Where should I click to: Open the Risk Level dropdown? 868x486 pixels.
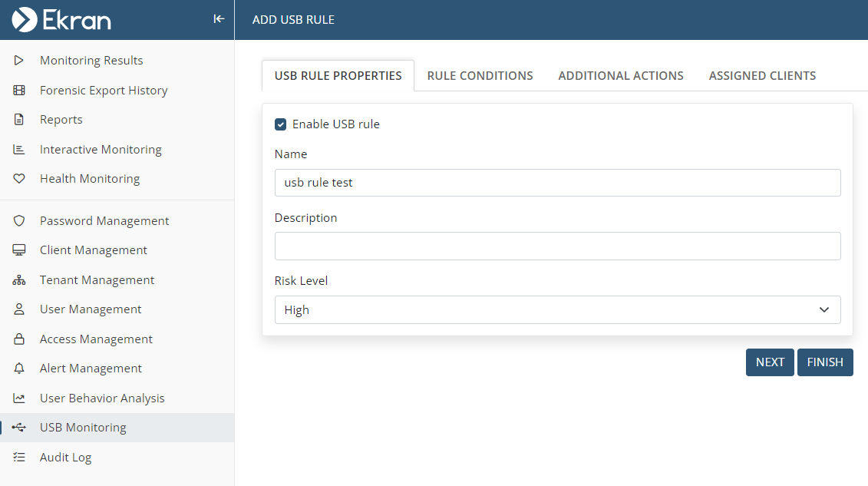tap(557, 310)
